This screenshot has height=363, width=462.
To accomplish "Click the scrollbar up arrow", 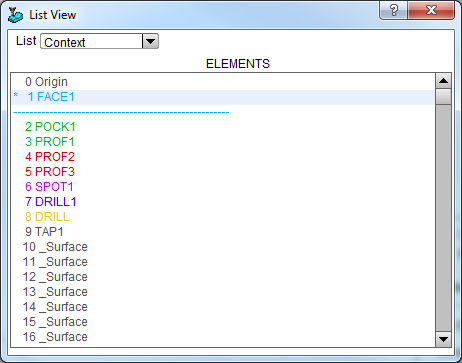I will 443,81.
